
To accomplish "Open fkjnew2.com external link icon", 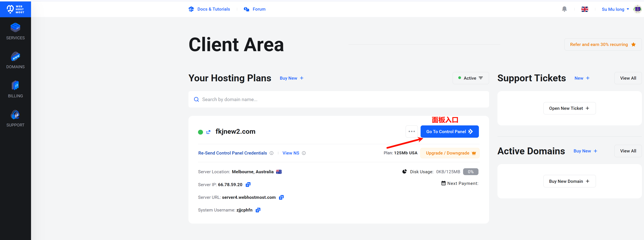I will (208, 132).
